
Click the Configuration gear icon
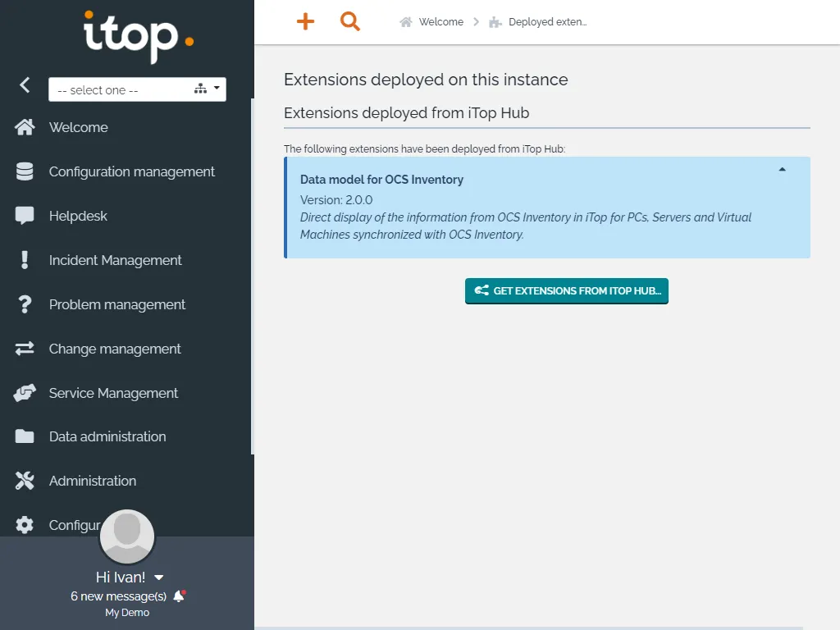[25, 525]
